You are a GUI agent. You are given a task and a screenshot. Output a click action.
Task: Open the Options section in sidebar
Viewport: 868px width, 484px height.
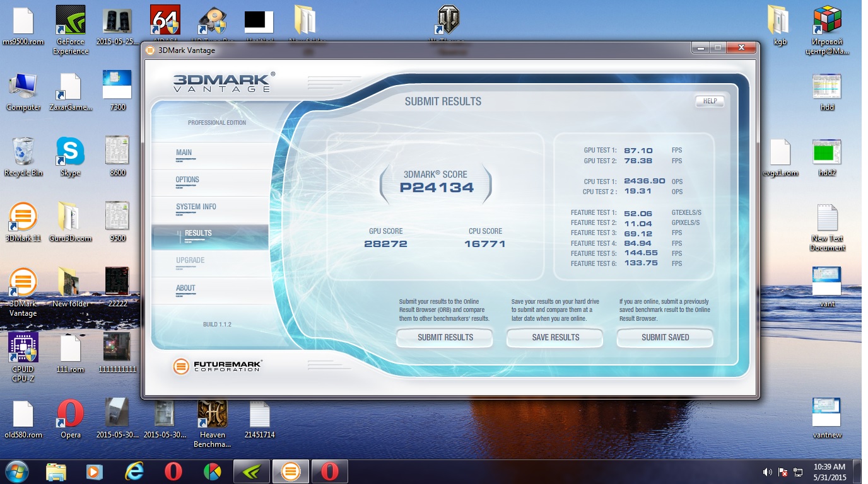(187, 180)
